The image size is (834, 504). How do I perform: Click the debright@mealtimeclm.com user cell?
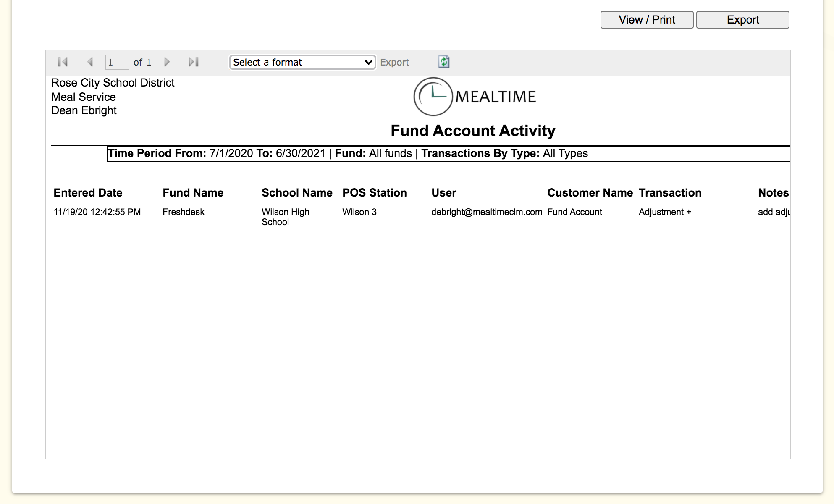click(486, 212)
